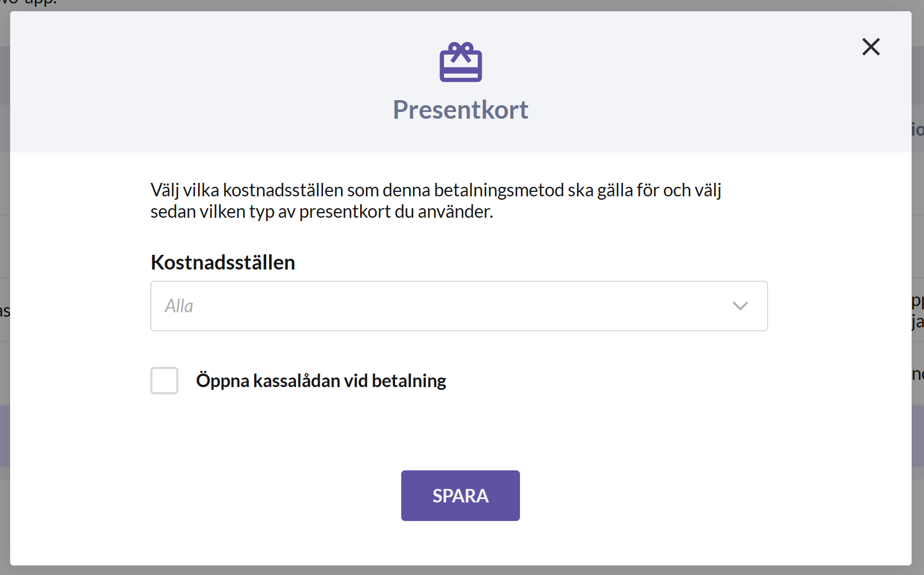Viewport: 924px width, 575px height.
Task: Dismiss the modal using the cross icon
Action: pyautogui.click(x=871, y=47)
